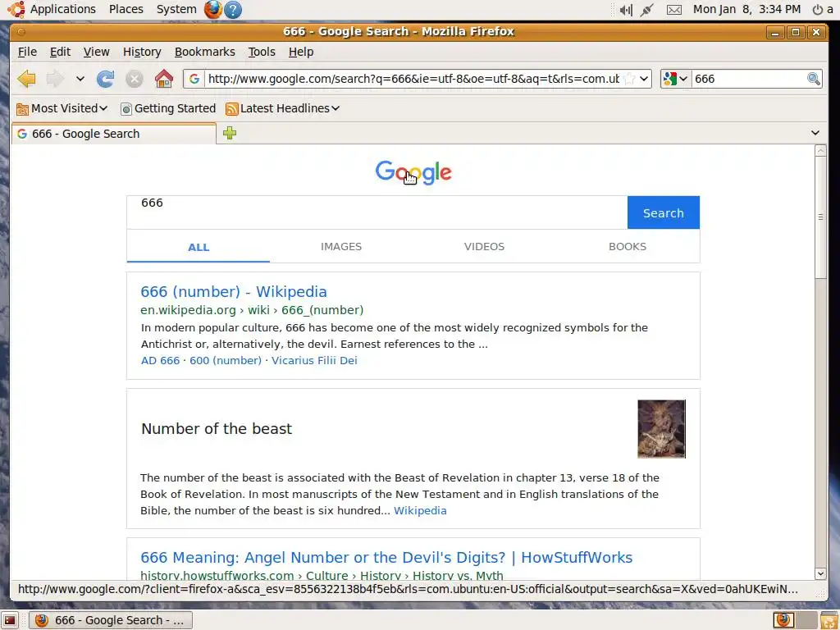The height and width of the screenshot is (630, 840).
Task: Switch to the IMAGES results tab
Action: [341, 246]
